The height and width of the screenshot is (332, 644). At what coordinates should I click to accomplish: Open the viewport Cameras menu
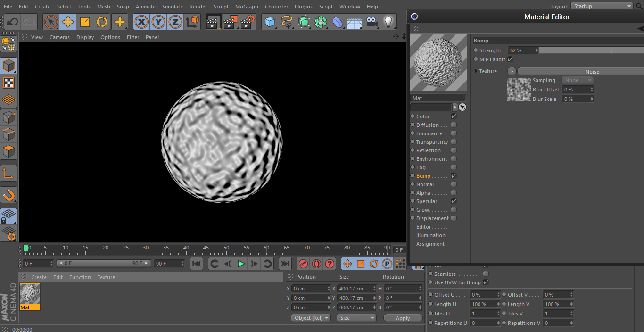[59, 37]
